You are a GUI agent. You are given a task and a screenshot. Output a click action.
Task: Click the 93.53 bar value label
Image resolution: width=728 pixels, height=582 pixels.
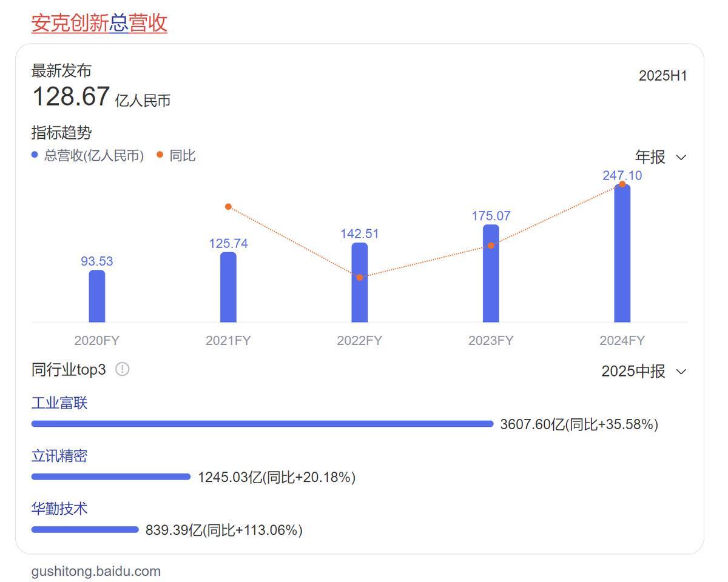(97, 261)
